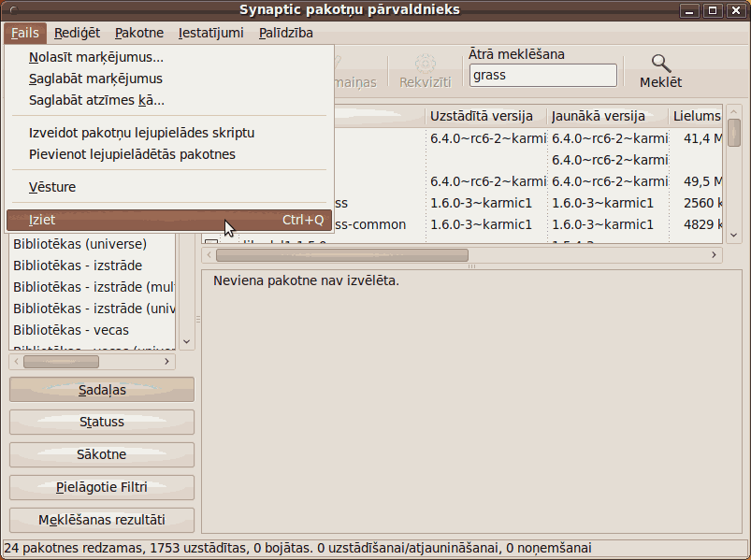Click package list scroll-up arrow
This screenshot has width=751, height=560.
pos(734,111)
